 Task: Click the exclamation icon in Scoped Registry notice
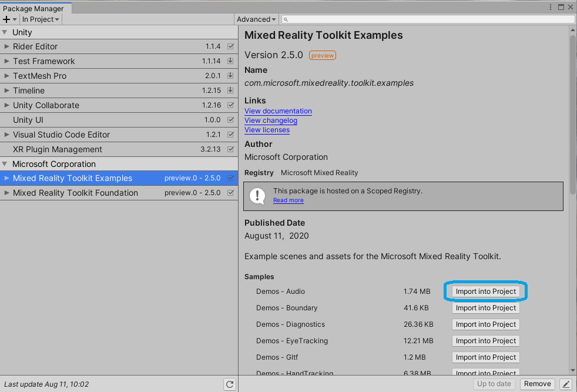click(257, 196)
